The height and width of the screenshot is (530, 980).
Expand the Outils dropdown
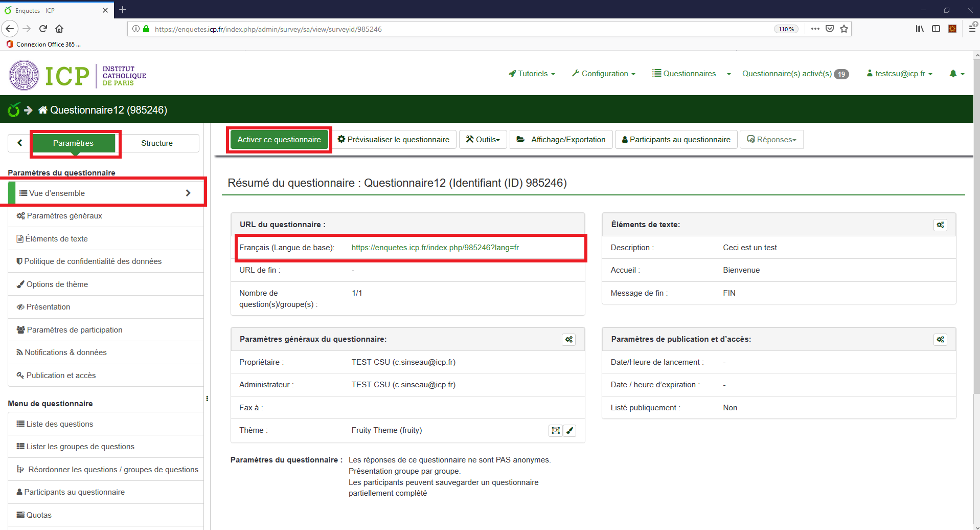tap(483, 140)
